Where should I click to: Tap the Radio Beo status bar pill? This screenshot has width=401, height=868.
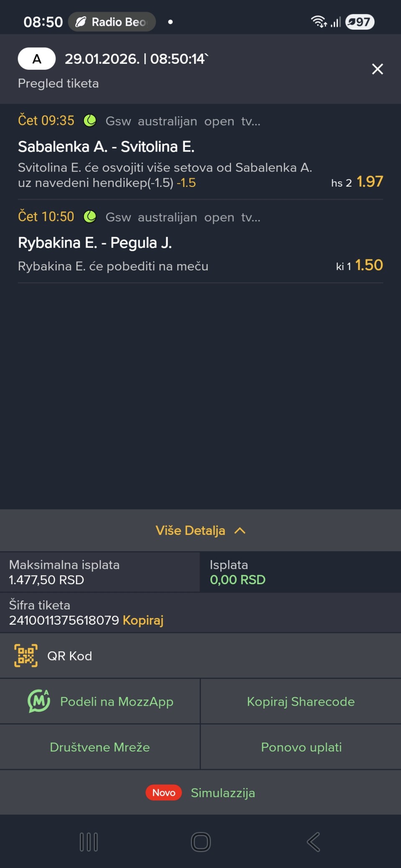[112, 22]
